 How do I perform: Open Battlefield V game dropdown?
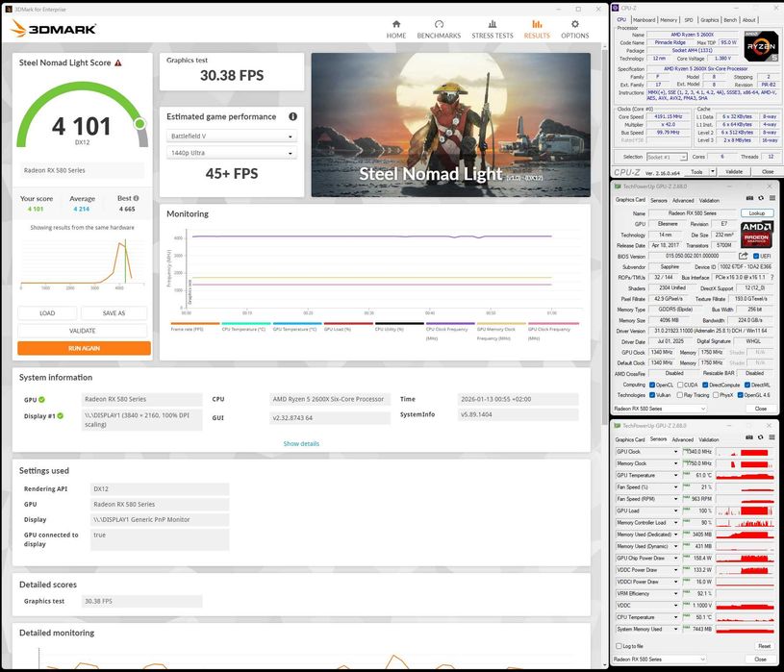coord(232,136)
